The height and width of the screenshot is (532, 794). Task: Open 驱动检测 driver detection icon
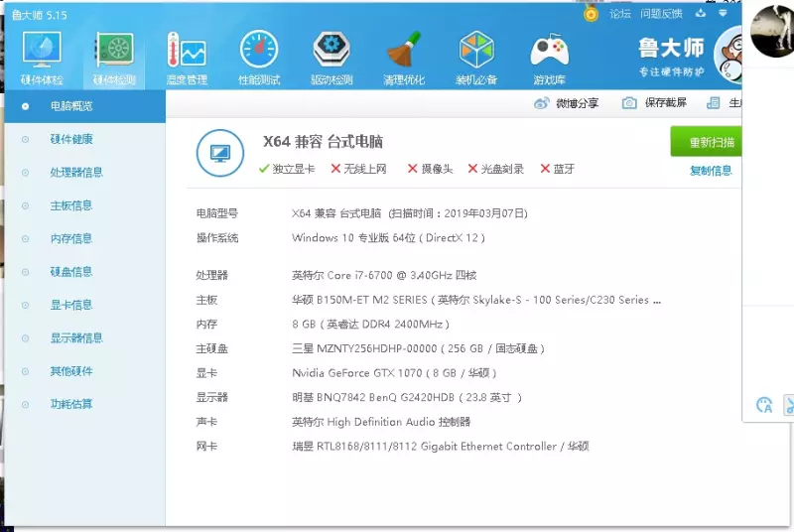[x=331, y=59]
